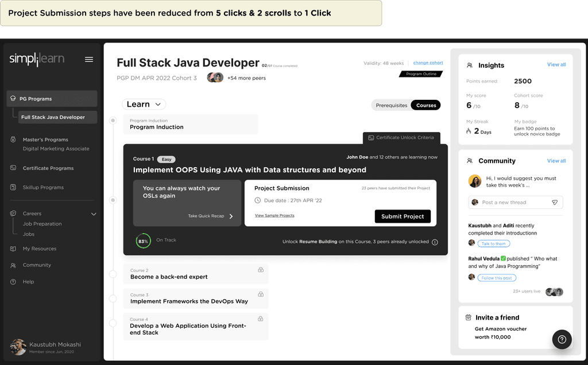Open the Learn dropdown
Viewport: 588px width, 365px height.
(144, 104)
